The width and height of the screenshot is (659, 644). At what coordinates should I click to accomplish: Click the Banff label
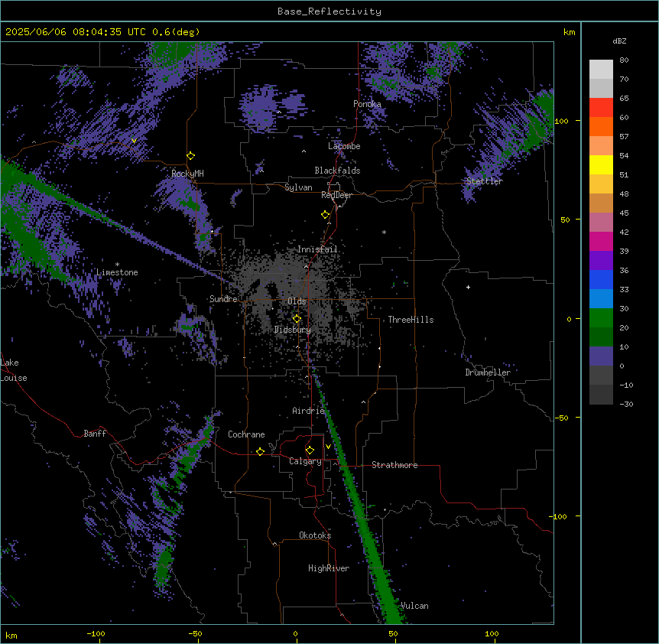click(95, 434)
